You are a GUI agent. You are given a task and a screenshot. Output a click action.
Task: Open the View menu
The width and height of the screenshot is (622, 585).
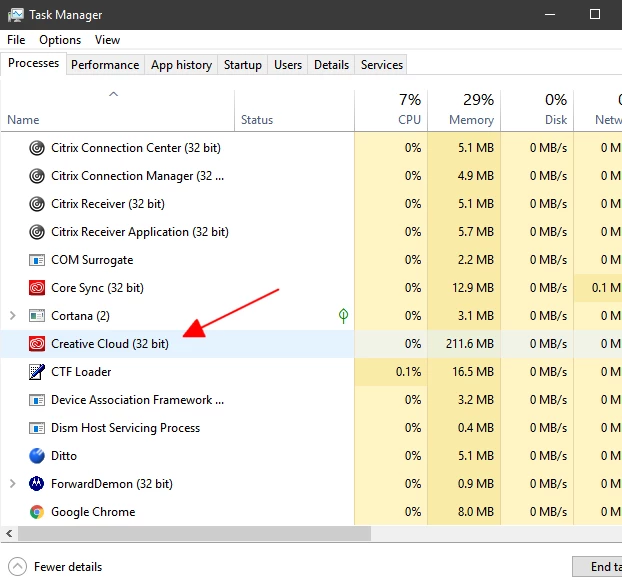click(107, 40)
